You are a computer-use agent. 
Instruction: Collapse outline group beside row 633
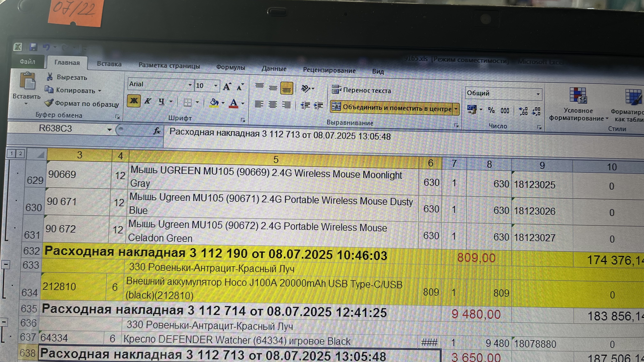click(x=6, y=264)
